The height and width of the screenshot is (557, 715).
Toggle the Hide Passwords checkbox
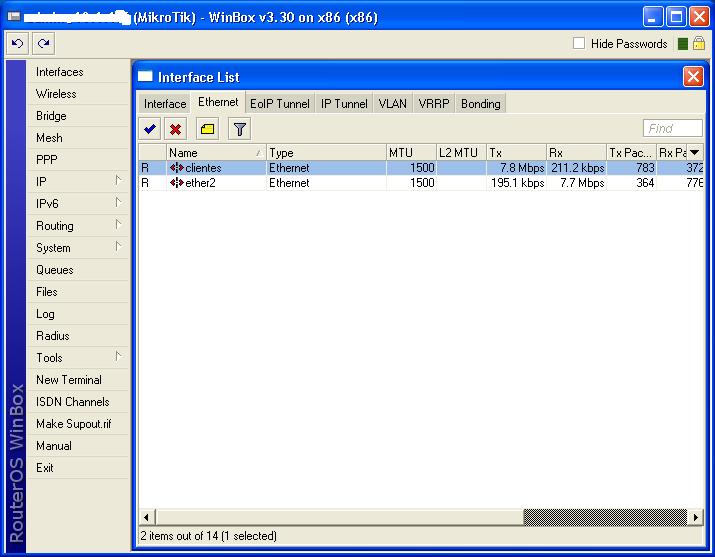(x=579, y=43)
